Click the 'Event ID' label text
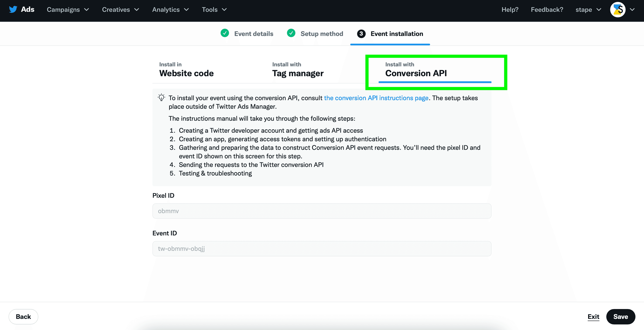644x330 pixels. (x=164, y=233)
